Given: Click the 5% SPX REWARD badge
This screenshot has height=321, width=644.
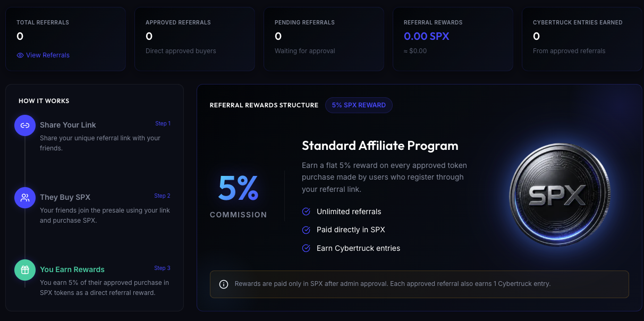Looking at the screenshot, I should pyautogui.click(x=359, y=105).
